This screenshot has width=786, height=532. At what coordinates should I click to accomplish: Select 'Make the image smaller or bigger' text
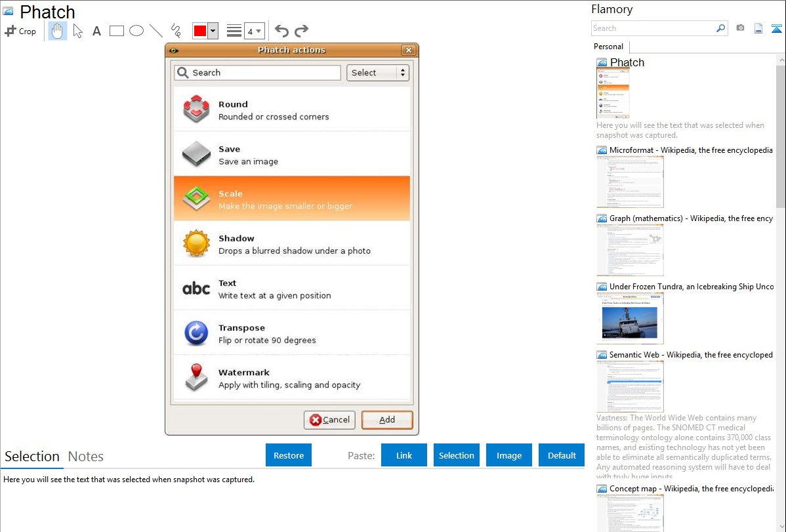[285, 206]
